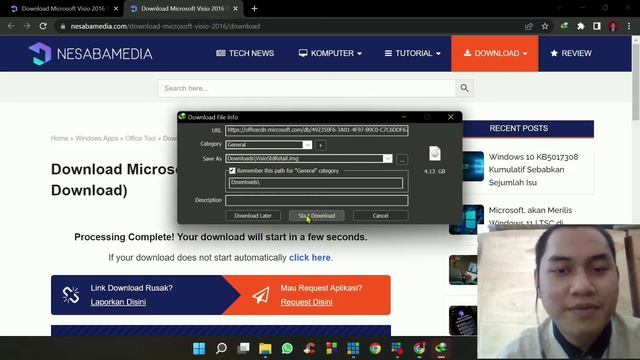The width and height of the screenshot is (640, 360).
Task: Open taskbar Search
Action: [221, 348]
